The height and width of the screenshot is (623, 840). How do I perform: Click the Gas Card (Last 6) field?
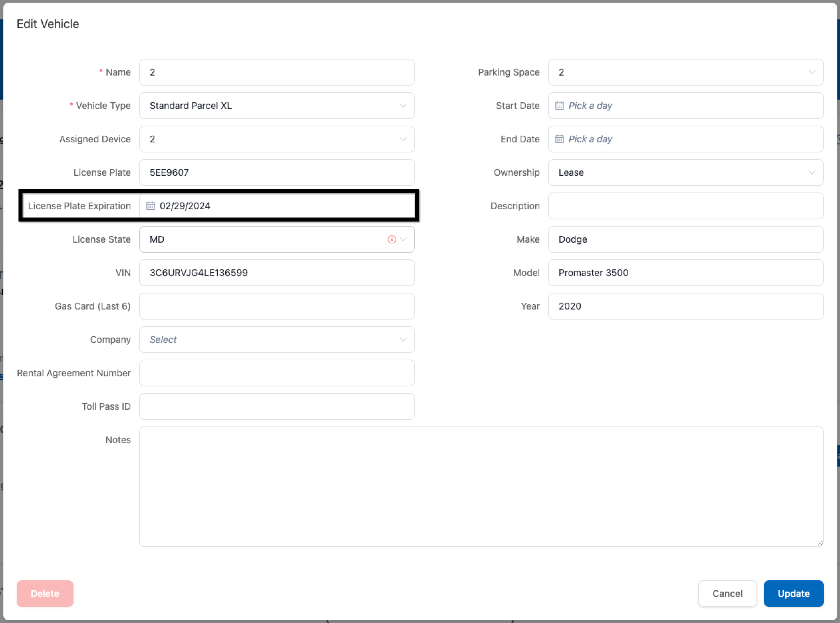coord(276,306)
